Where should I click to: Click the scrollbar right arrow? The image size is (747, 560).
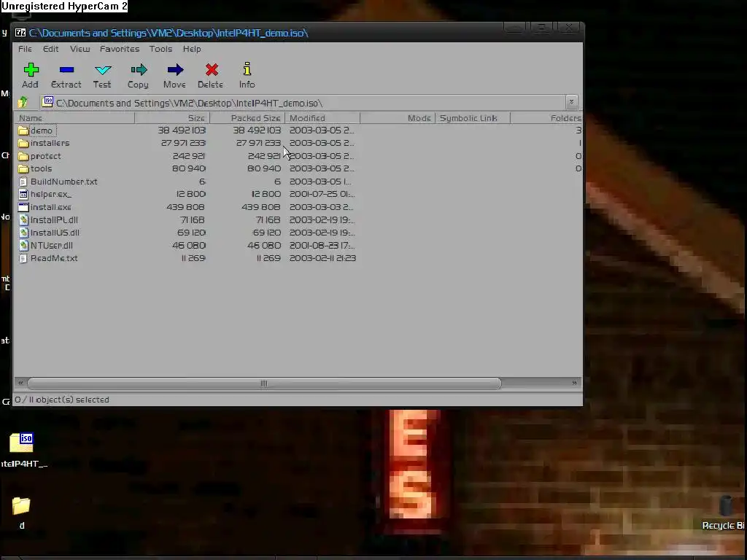coord(574,383)
